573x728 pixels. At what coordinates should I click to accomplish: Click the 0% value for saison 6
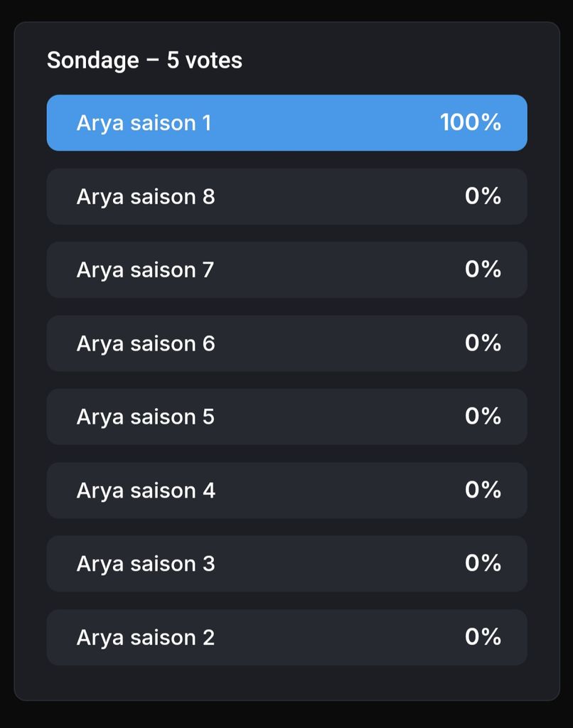[483, 343]
